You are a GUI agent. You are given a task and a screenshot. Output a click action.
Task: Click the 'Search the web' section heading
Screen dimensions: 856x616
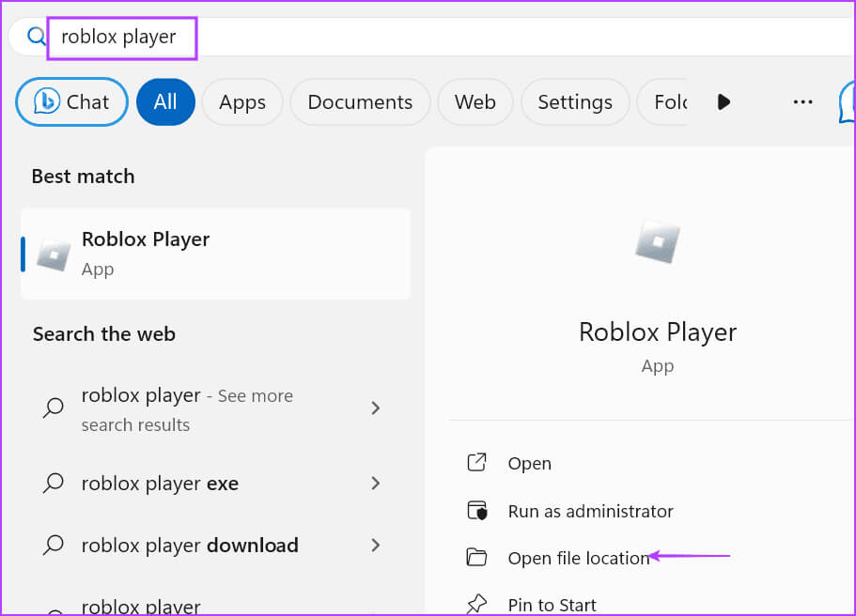click(x=103, y=334)
